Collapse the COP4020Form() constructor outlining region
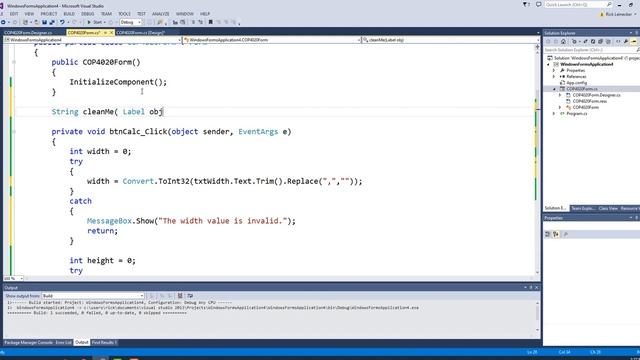 coord(14,62)
